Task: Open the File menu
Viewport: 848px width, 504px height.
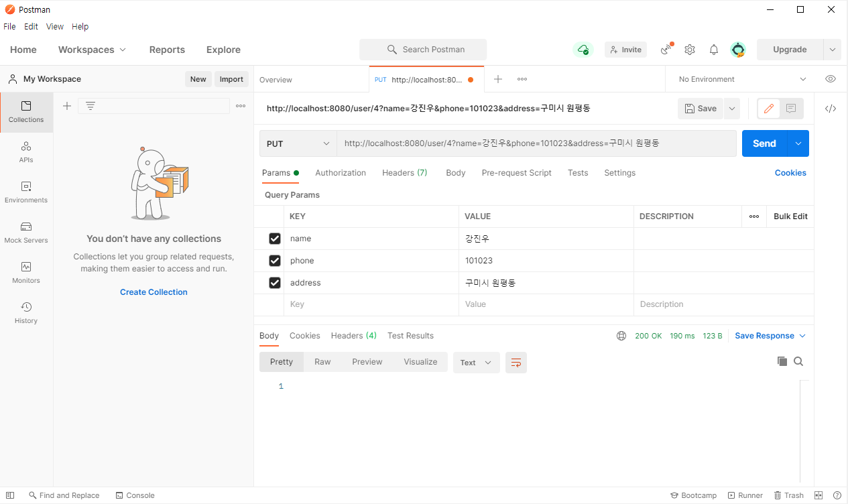Action: pyautogui.click(x=9, y=27)
